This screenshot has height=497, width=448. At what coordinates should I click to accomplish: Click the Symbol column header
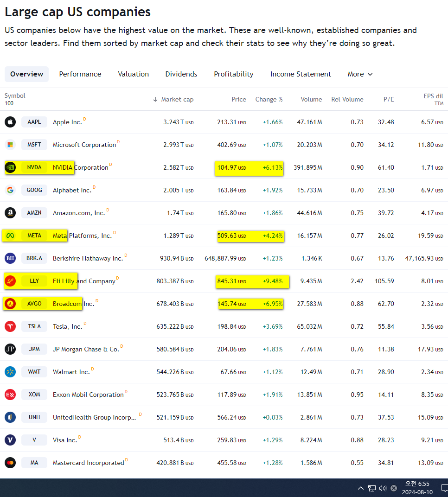[15, 96]
